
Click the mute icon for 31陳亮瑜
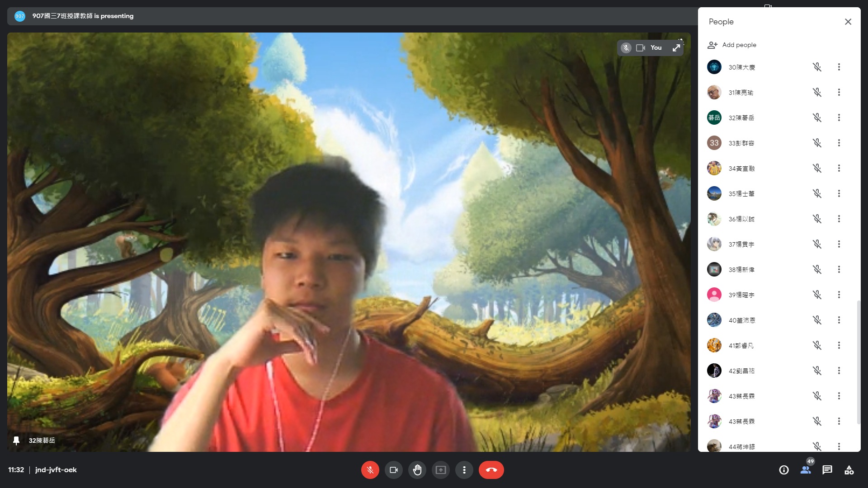click(x=817, y=92)
